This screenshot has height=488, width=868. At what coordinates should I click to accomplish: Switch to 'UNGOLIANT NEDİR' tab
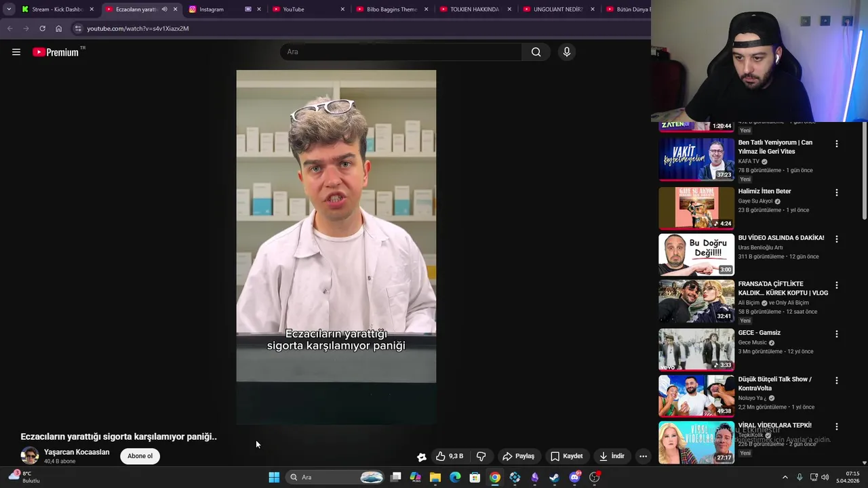tap(557, 9)
